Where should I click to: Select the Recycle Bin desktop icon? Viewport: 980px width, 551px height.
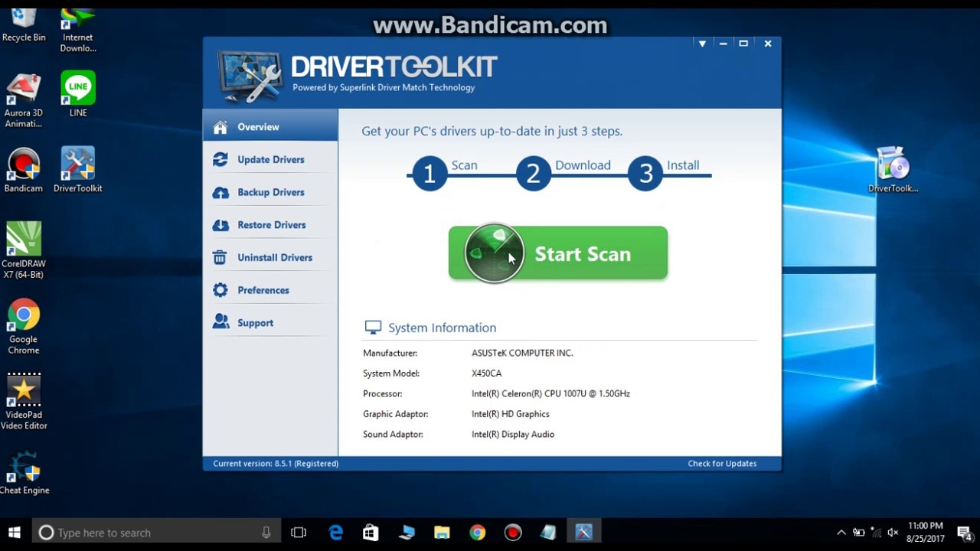(x=24, y=23)
